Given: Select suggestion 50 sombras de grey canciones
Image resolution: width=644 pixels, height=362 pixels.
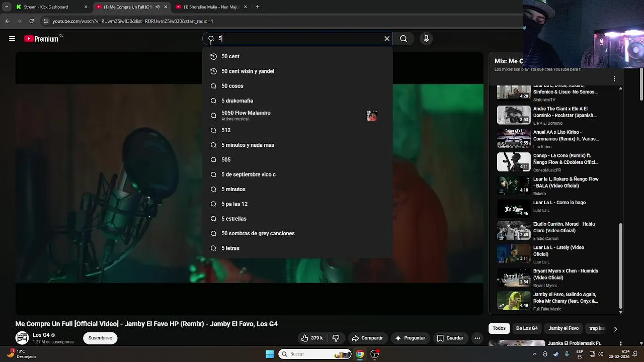Looking at the screenshot, I should click(297, 233).
